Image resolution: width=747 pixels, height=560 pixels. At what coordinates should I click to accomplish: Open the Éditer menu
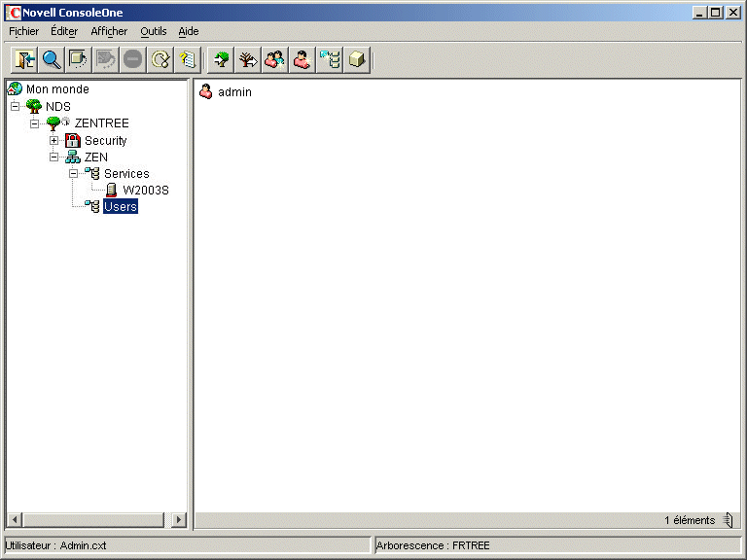(x=64, y=31)
